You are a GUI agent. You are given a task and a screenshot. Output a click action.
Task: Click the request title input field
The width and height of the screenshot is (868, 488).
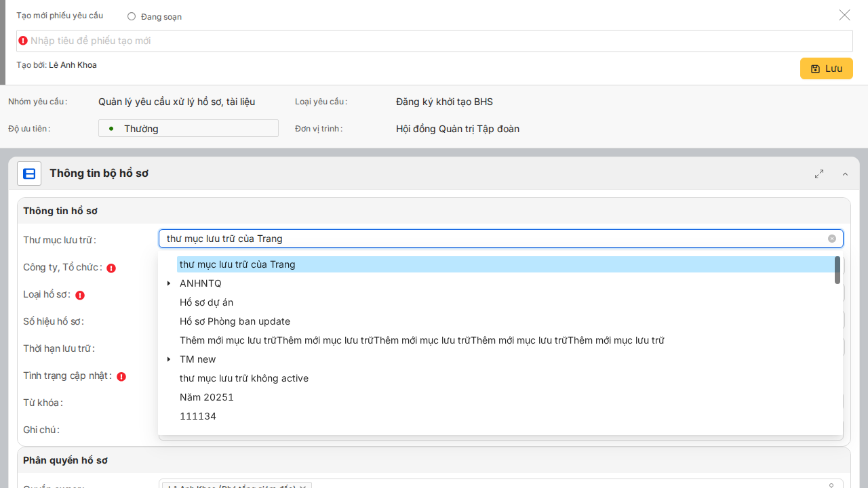coord(434,41)
